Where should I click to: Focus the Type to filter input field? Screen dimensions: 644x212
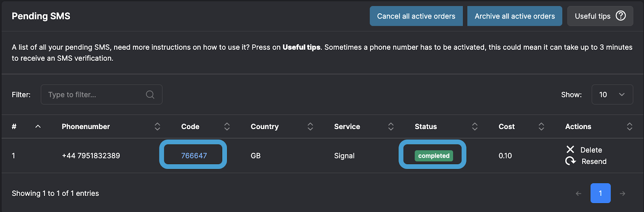pyautogui.click(x=101, y=95)
